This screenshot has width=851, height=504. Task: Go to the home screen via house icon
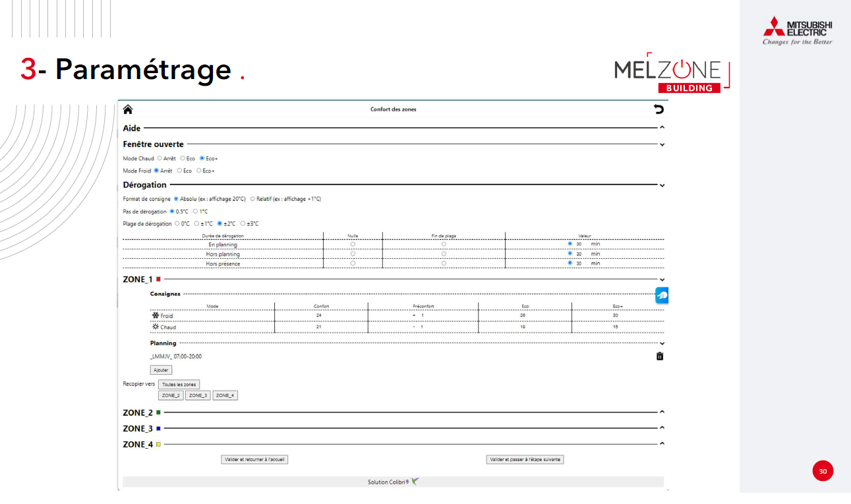[128, 109]
